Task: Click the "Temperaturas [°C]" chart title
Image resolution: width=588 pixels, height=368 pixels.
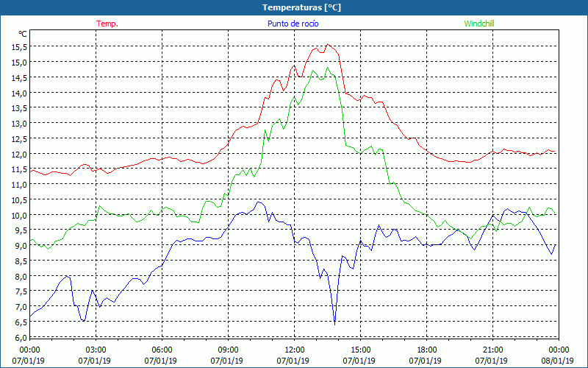Action: pyautogui.click(x=301, y=7)
